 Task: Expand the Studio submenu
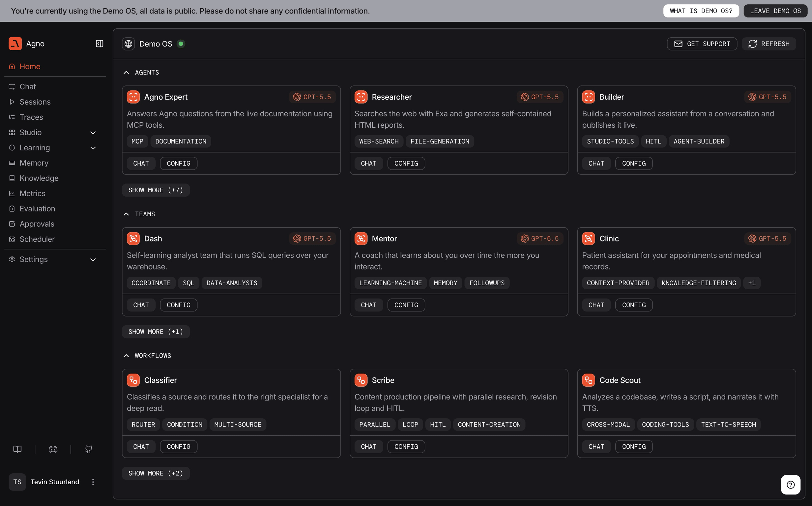[93, 133]
